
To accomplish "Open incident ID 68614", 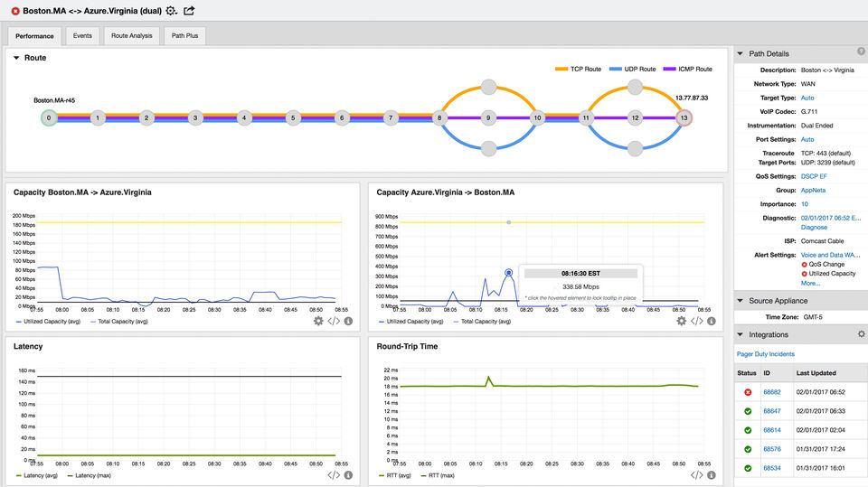I will tap(771, 430).
